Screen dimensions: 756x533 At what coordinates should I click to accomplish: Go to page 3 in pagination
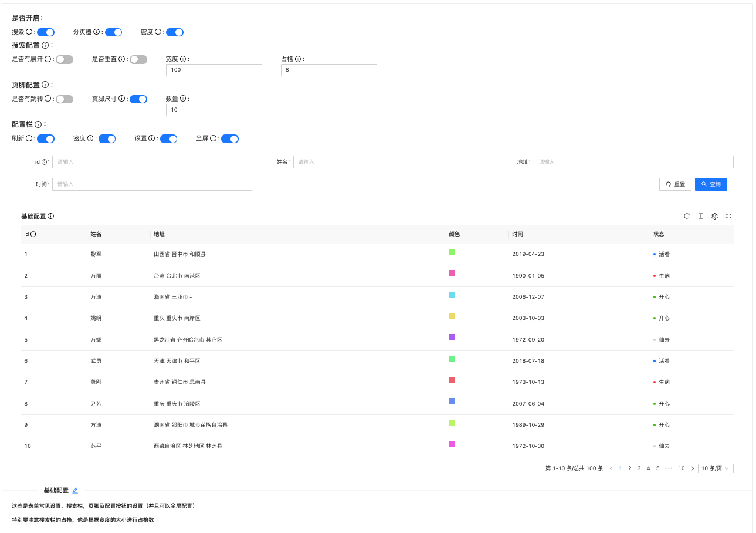pos(639,468)
